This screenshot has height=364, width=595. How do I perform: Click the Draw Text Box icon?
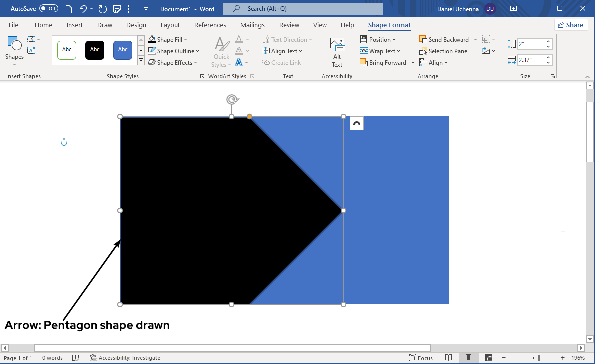[x=31, y=51]
